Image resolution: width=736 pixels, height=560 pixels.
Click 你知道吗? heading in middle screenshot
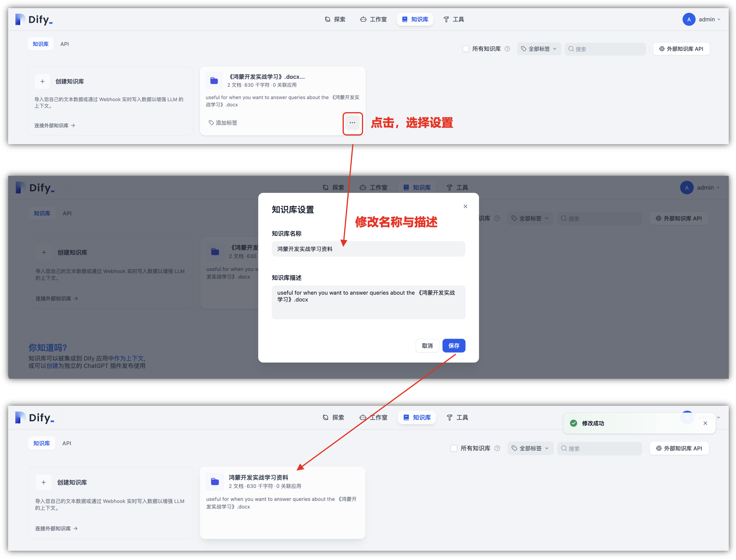point(48,348)
